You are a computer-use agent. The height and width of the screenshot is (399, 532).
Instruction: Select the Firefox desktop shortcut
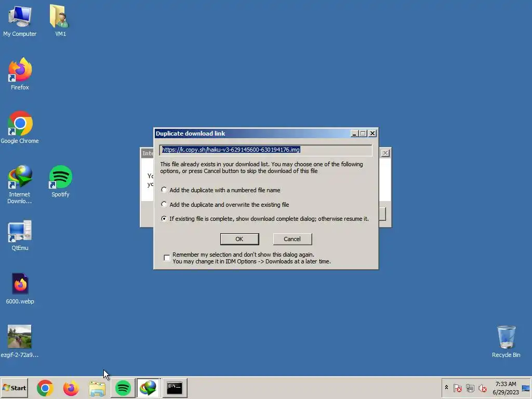pos(20,74)
